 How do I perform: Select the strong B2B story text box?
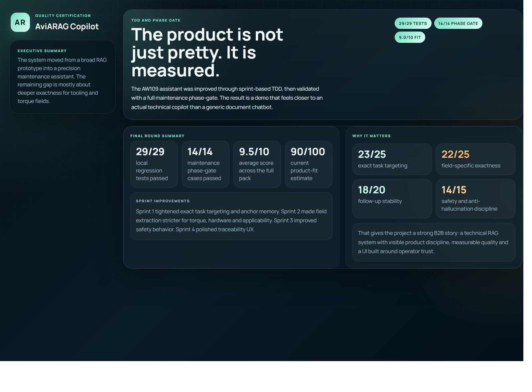[x=434, y=242]
